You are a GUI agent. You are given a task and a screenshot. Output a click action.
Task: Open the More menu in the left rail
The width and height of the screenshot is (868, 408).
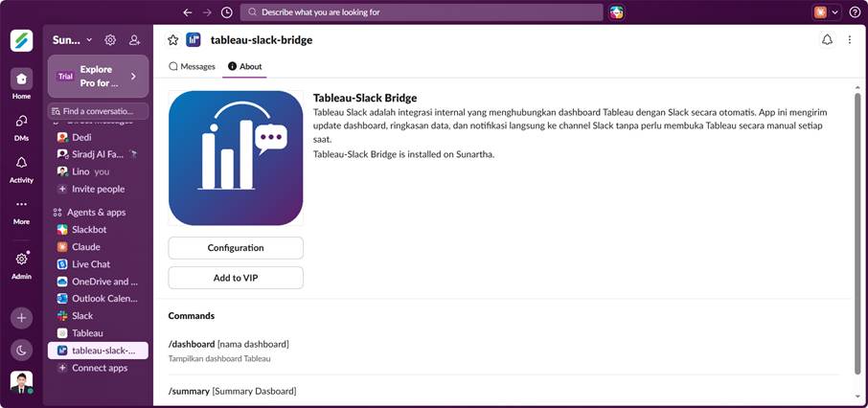coord(22,211)
